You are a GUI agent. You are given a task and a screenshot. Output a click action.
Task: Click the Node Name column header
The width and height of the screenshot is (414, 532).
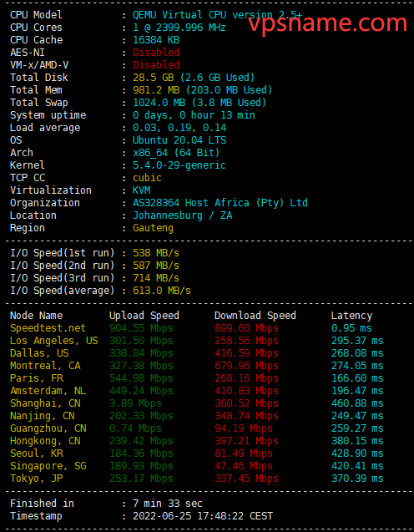(x=36, y=316)
